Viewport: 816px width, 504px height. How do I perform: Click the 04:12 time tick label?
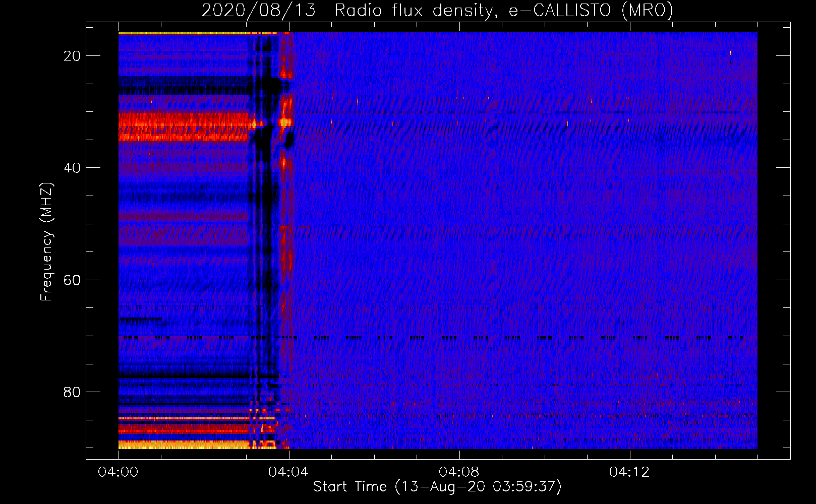[x=629, y=472]
